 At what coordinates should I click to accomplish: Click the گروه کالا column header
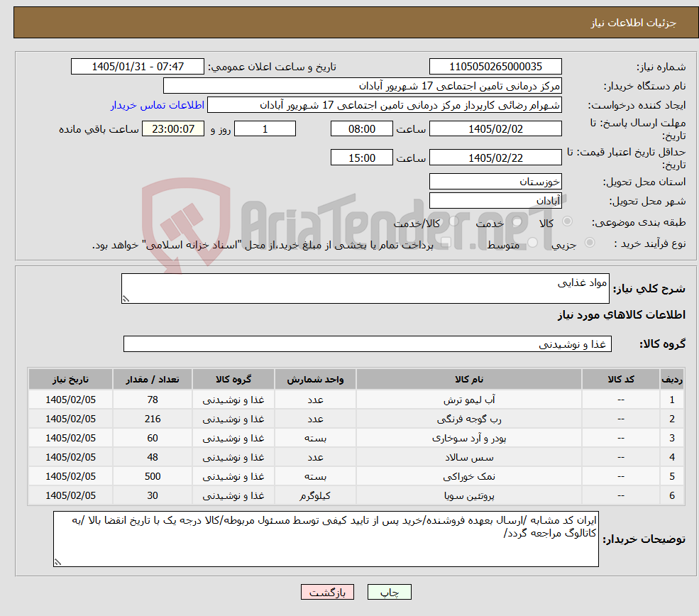point(233,379)
